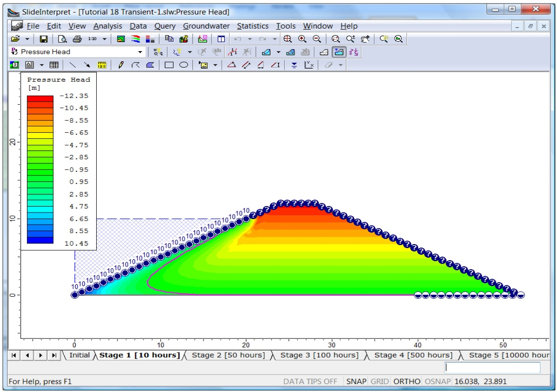Viewport: 557px width, 392px height.
Task: Toggle the highlighted groundwater display button
Action: 339,52
